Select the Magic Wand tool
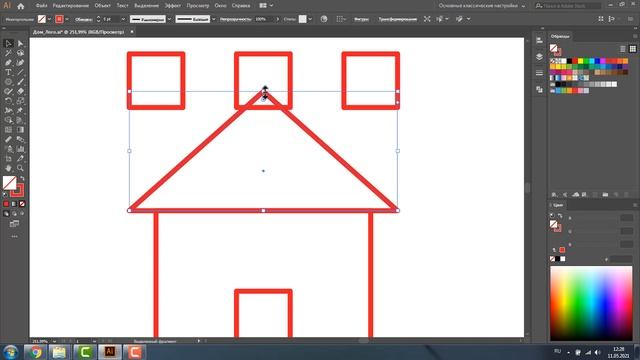The height and width of the screenshot is (360, 640). click(8, 53)
